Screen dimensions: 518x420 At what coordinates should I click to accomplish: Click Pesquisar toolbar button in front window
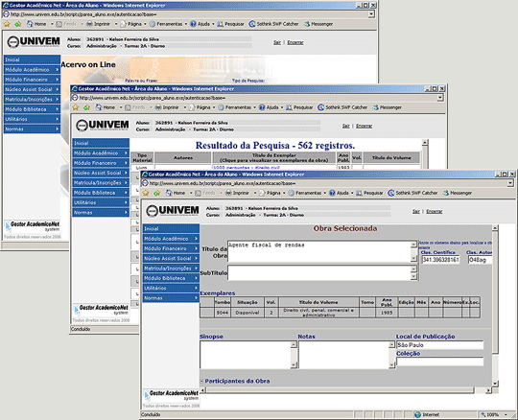[369, 193]
